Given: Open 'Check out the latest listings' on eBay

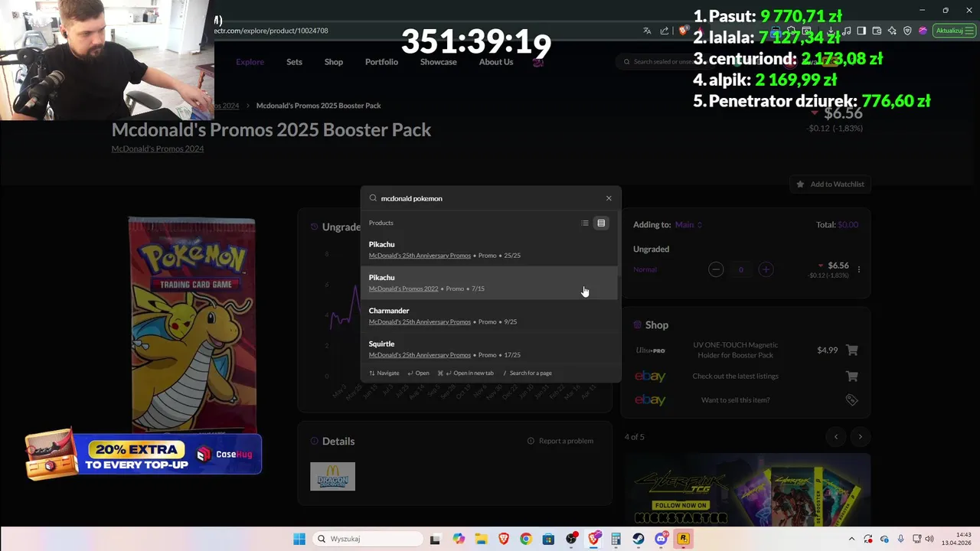Looking at the screenshot, I should tap(735, 376).
